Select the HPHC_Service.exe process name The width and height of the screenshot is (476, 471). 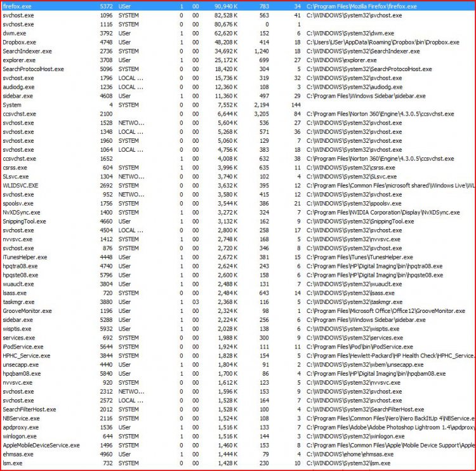(27, 356)
